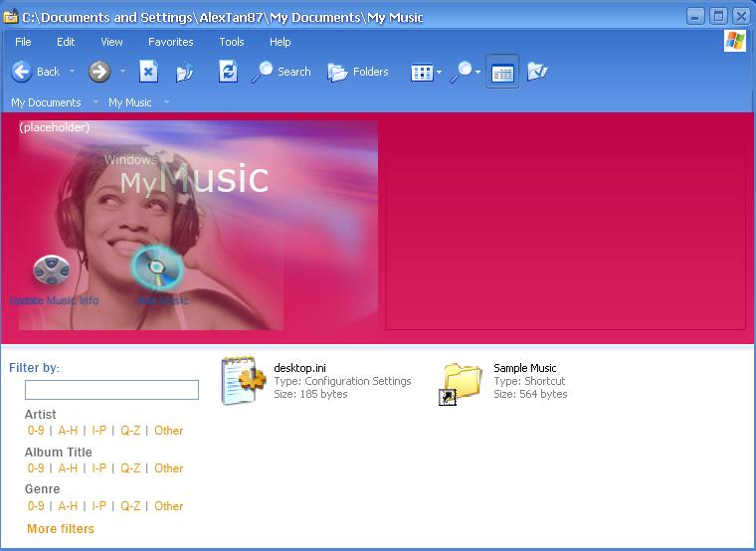This screenshot has width=756, height=551.
Task: Click the My Music breadcrumb
Action: [129, 102]
